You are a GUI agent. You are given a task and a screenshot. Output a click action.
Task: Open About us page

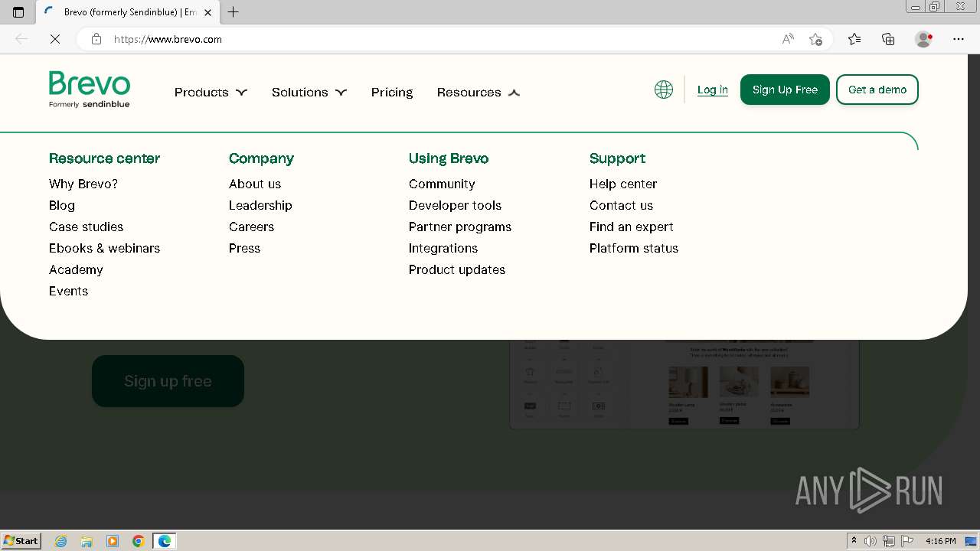click(255, 184)
